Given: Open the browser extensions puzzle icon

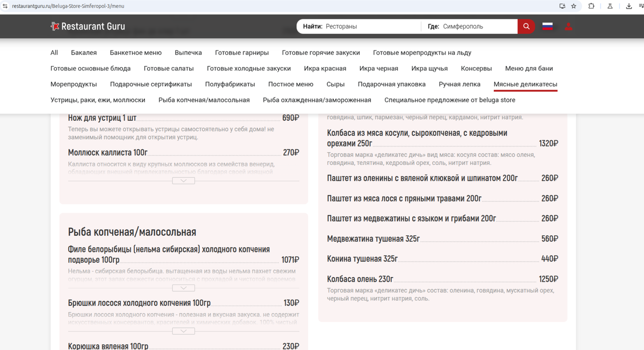Looking at the screenshot, I should (591, 6).
